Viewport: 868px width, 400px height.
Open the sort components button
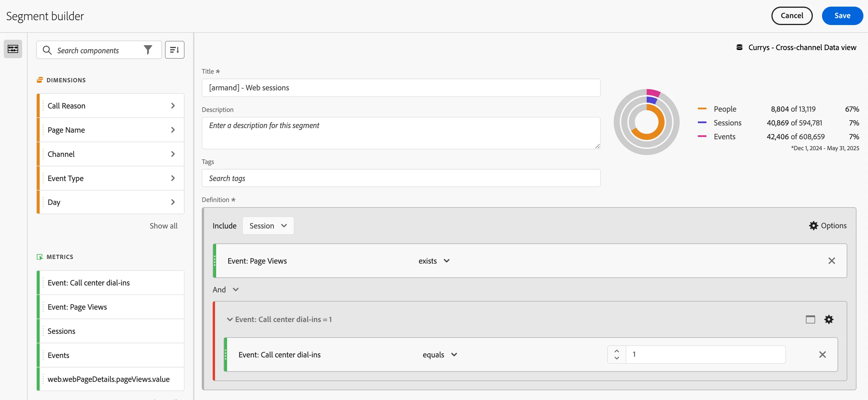pos(174,50)
